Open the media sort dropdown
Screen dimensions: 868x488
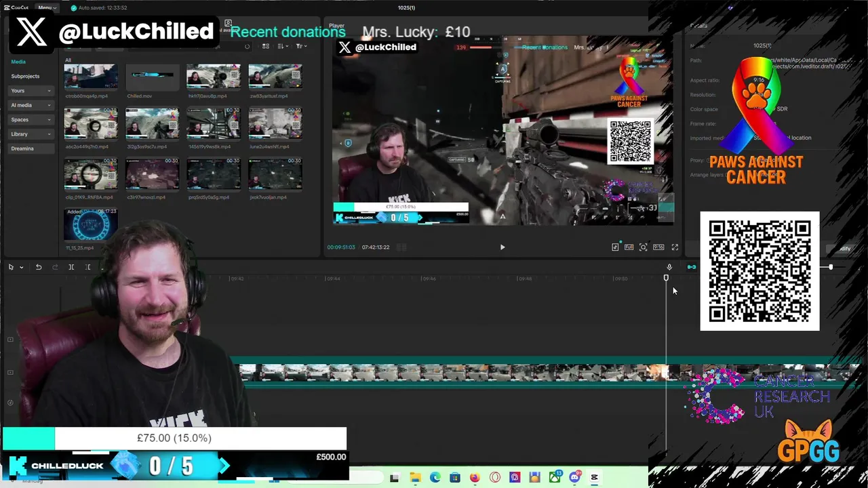click(282, 46)
